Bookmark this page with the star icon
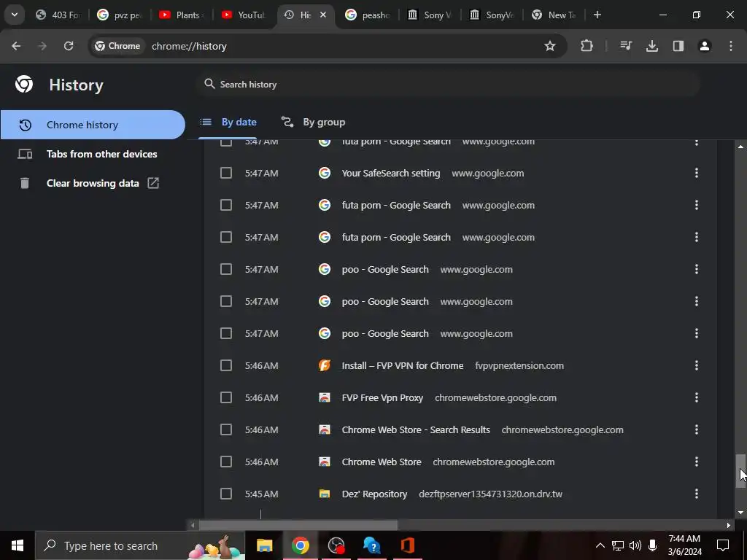The image size is (747, 560). 550,46
